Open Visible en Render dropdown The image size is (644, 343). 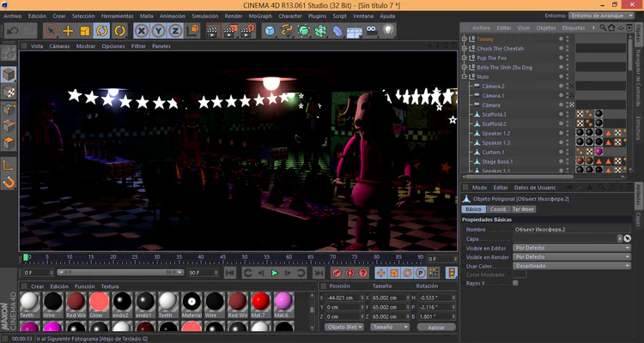coord(572,257)
